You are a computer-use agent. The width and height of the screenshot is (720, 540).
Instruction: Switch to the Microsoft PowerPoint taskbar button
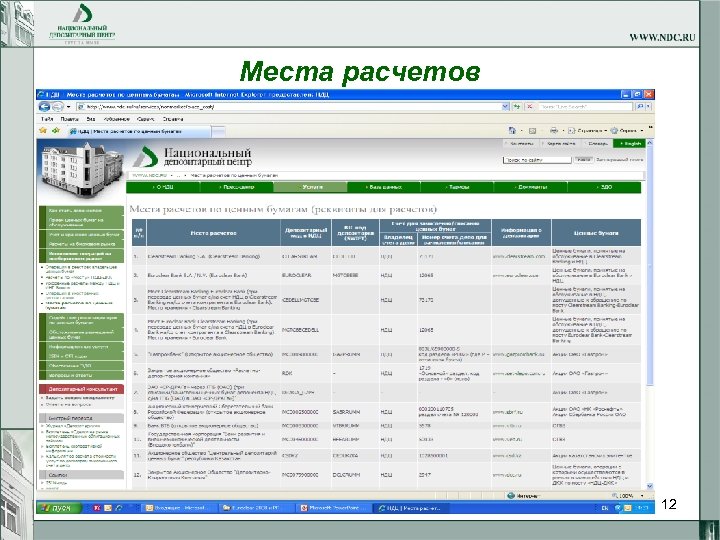coord(334,508)
